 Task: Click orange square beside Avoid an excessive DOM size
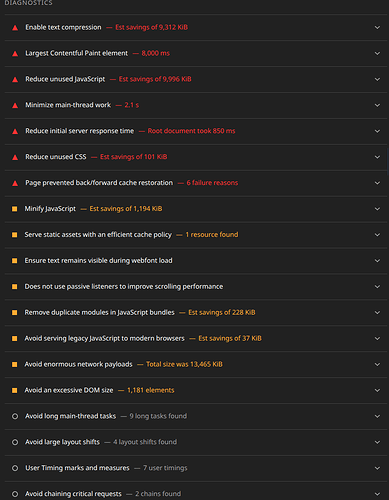click(x=15, y=390)
